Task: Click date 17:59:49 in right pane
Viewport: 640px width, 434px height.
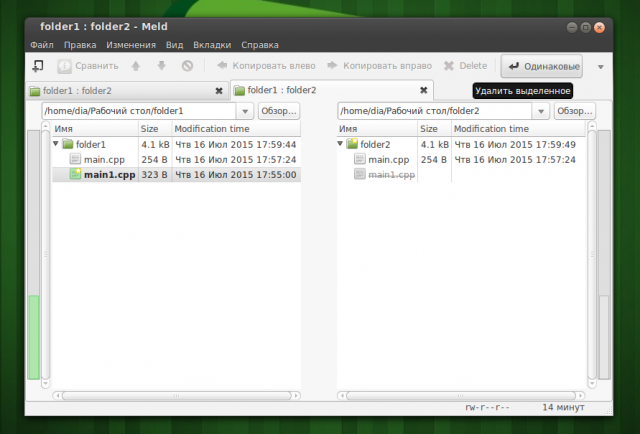Action: click(515, 145)
